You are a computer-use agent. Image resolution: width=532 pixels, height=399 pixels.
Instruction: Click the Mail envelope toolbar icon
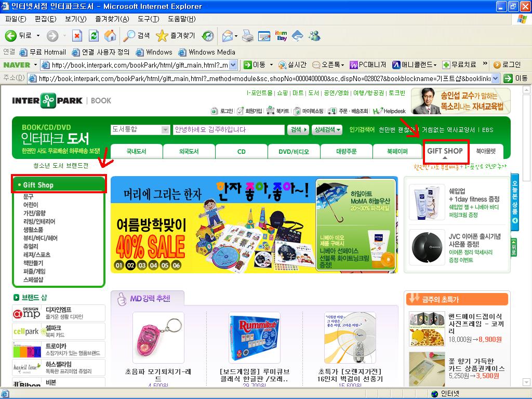228,35
